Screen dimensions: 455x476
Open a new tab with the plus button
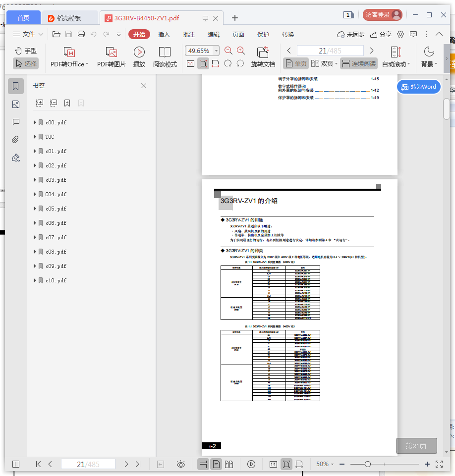point(235,18)
